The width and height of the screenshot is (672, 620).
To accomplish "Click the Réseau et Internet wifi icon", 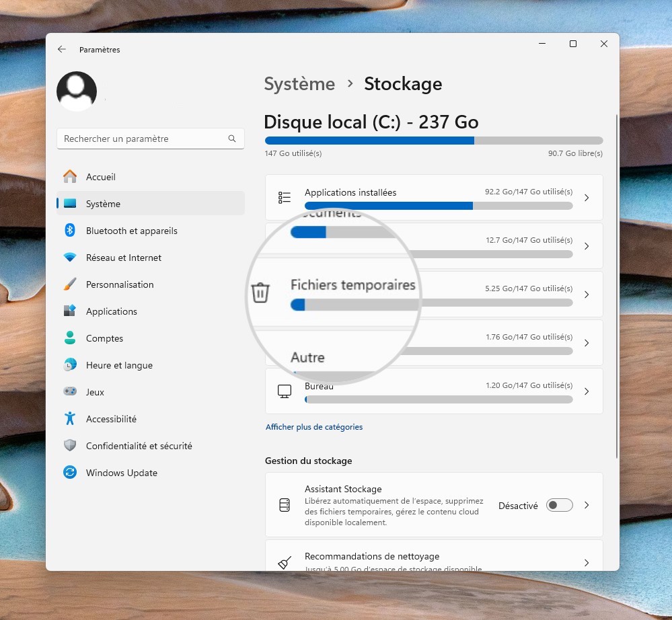I will (x=70, y=257).
